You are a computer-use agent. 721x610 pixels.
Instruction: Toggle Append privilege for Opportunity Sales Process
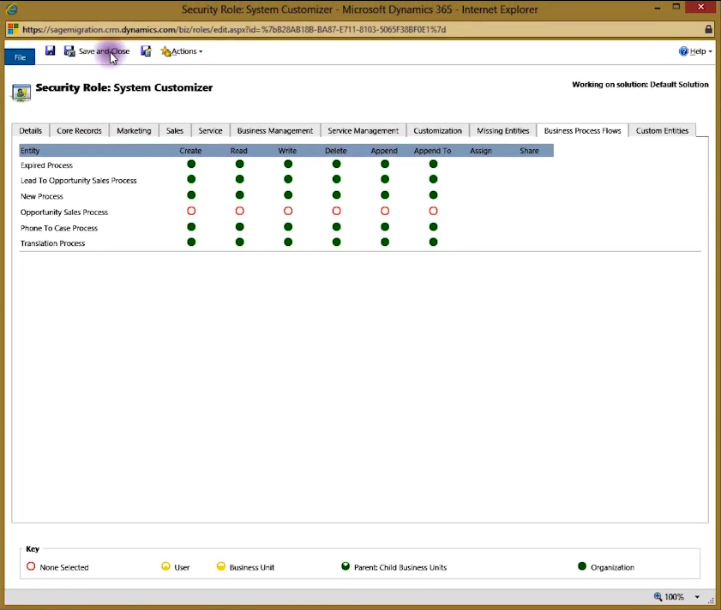[385, 211]
